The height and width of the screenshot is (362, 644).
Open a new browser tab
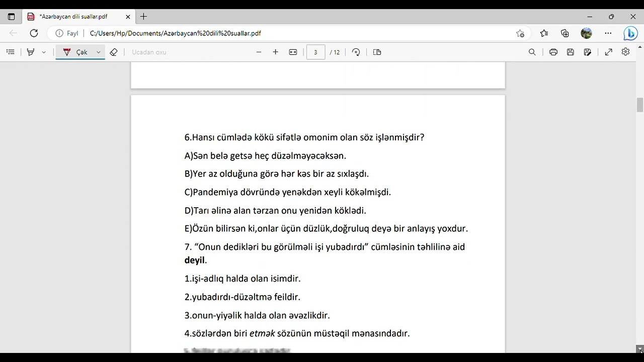143,17
